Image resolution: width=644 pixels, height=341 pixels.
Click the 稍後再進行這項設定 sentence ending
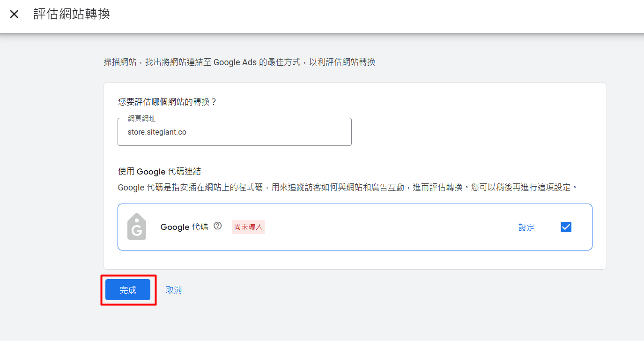pyautogui.click(x=529, y=188)
